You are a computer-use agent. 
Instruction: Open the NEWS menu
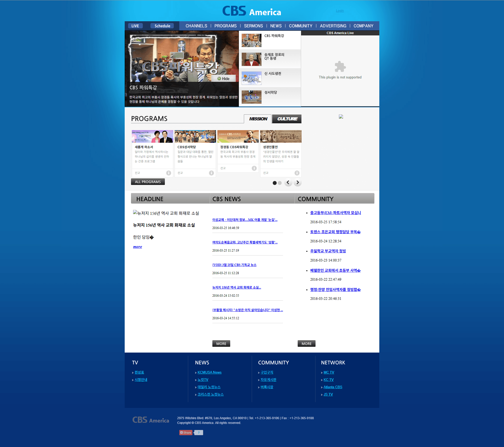[x=276, y=26]
